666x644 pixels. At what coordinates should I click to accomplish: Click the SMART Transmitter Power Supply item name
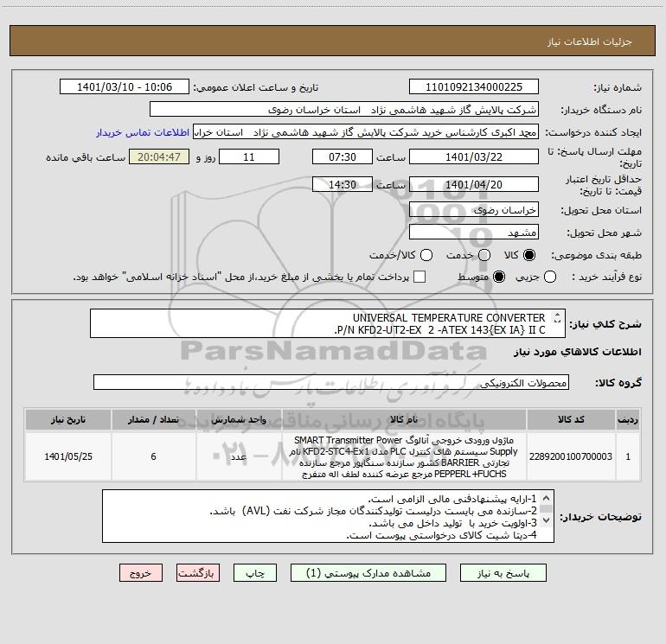404,456
